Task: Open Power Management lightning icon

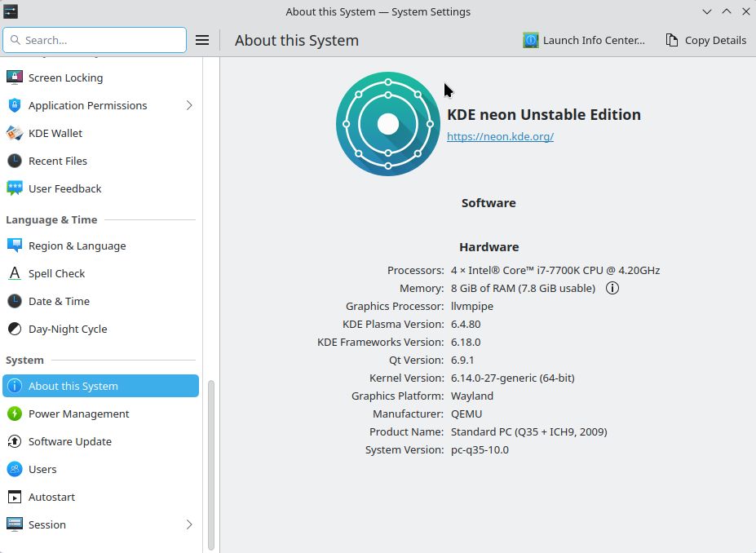Action: pyautogui.click(x=15, y=414)
